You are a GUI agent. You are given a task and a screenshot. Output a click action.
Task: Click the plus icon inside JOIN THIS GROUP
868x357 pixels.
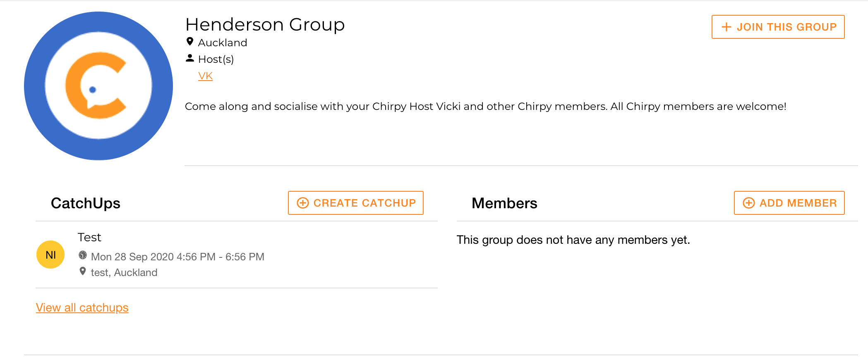coord(725,26)
